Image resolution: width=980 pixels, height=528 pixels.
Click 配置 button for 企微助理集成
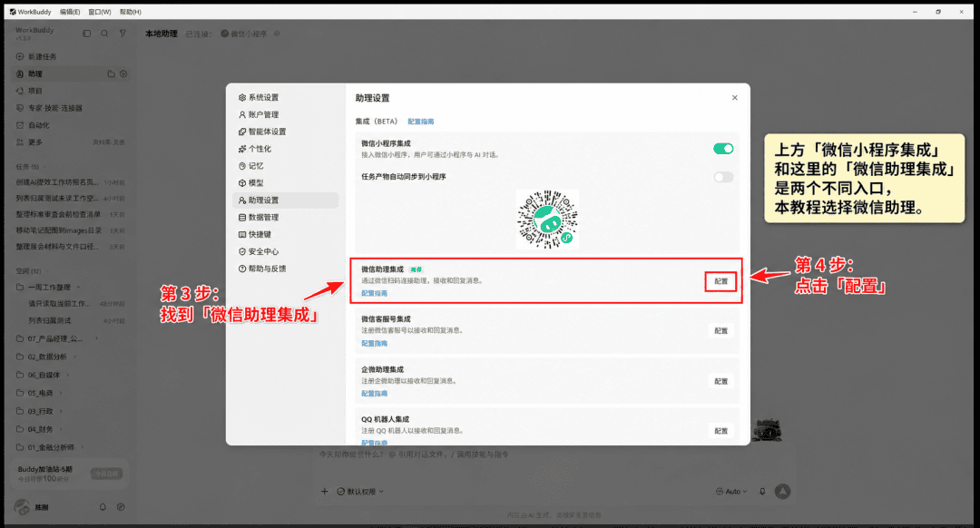click(x=721, y=381)
